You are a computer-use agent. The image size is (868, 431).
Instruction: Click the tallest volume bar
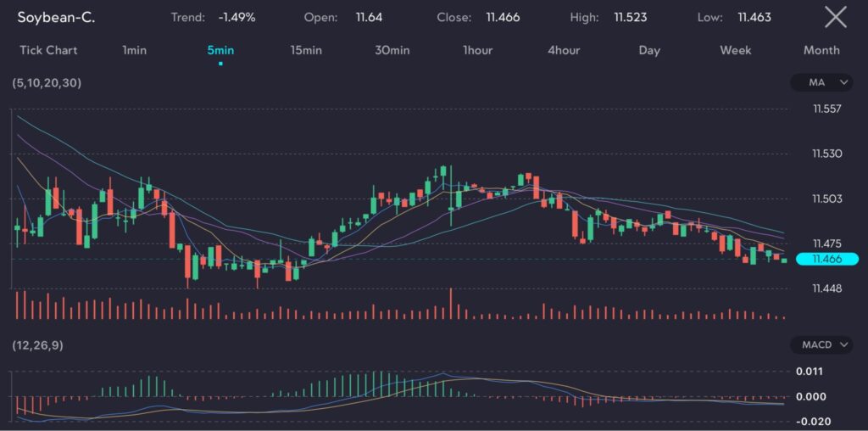click(451, 304)
